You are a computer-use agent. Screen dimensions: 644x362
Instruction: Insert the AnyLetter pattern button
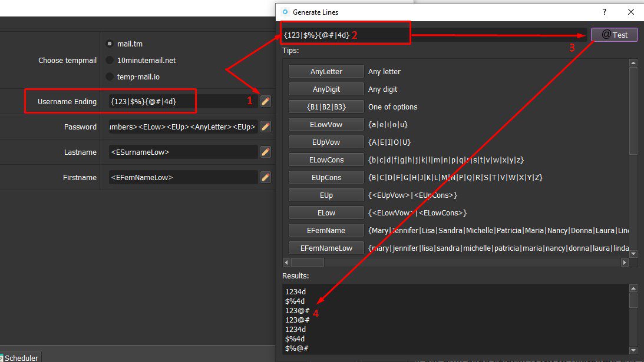click(326, 71)
